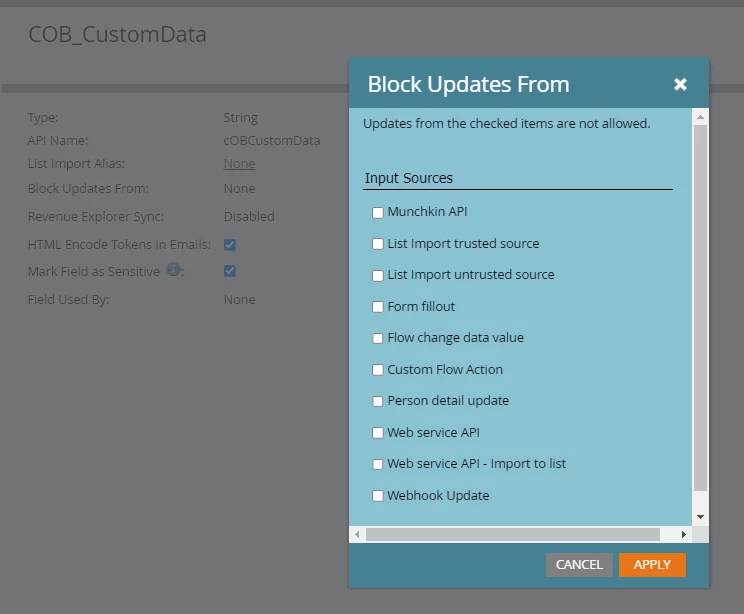Click the COB_CustomData field title
The image size is (744, 614).
pos(117,35)
